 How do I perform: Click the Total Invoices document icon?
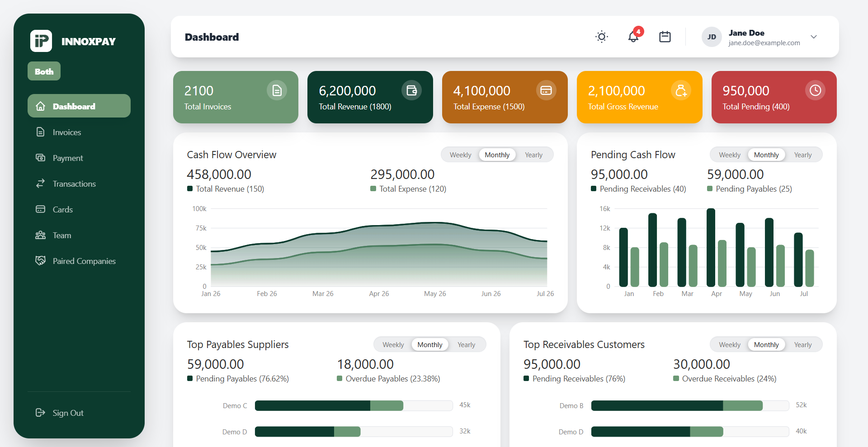pyautogui.click(x=277, y=90)
